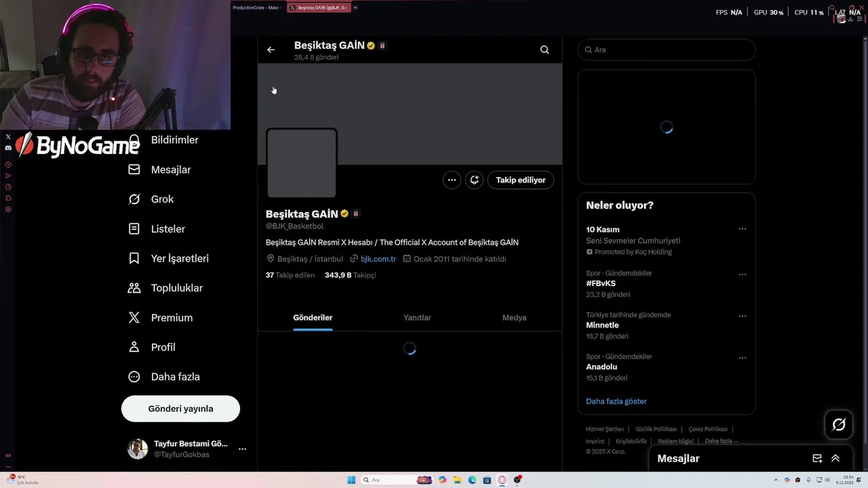Image resolution: width=868 pixels, height=488 pixels.
Task: Open the Çerez Politikası footer link
Action: (708, 429)
